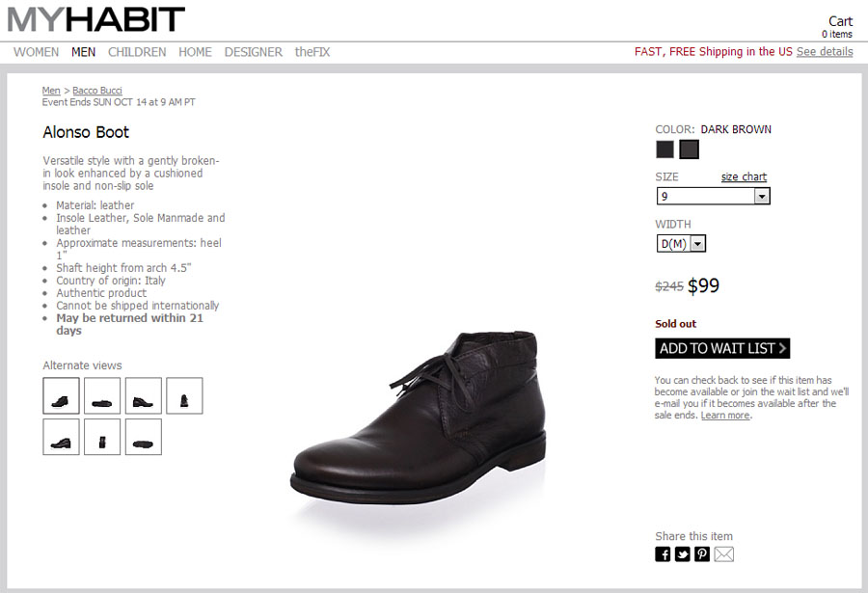View the sole-bottom alternate view thumbnail
This screenshot has height=593, width=868.
click(x=143, y=437)
